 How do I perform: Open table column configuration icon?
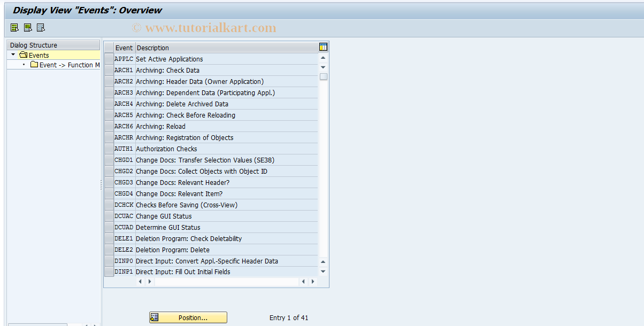[x=323, y=47]
